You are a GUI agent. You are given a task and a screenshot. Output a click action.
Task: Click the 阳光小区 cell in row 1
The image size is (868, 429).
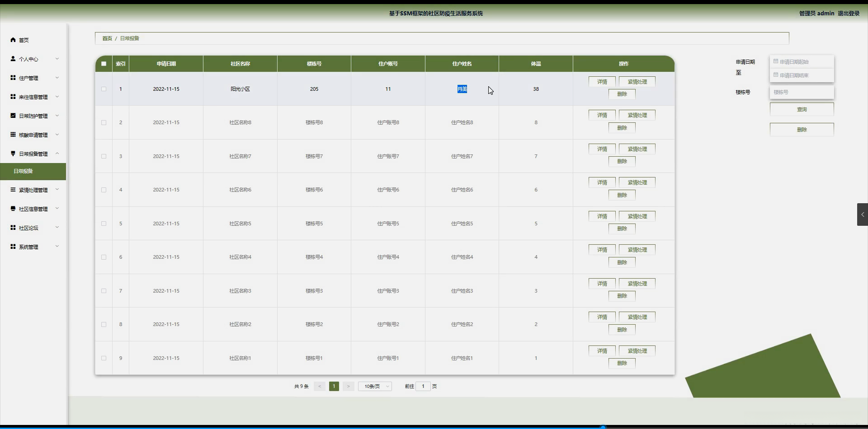tap(240, 89)
